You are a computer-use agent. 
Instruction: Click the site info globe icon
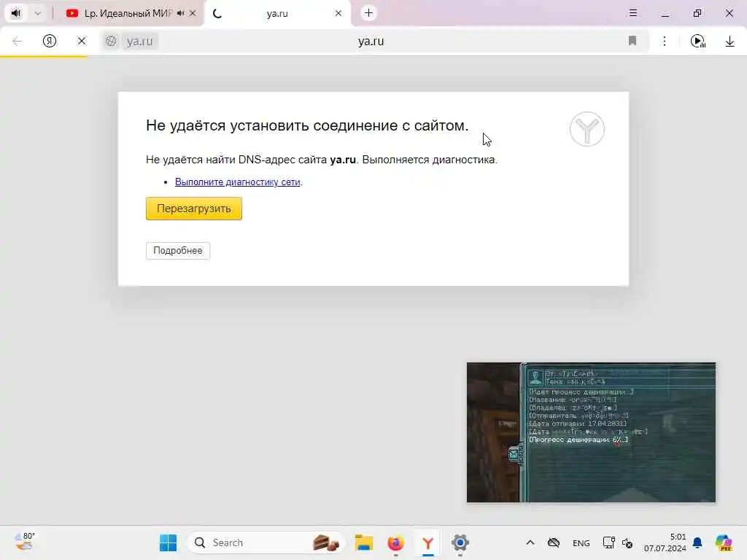111,41
